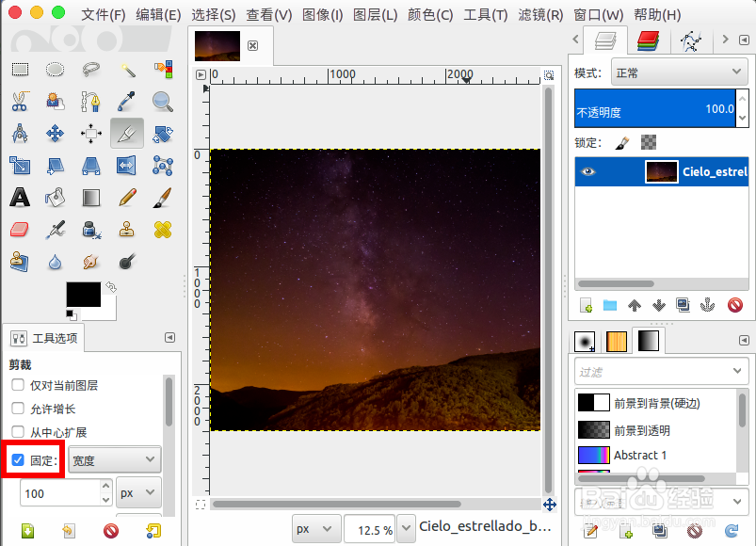The height and width of the screenshot is (546, 756).
Task: Select the Paintbrush tool
Action: click(x=163, y=198)
